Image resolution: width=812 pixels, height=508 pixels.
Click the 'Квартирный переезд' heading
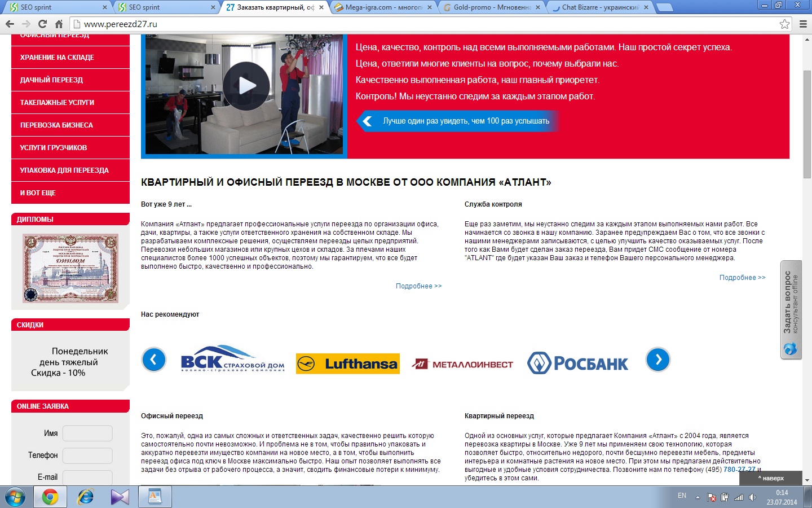[499, 416]
